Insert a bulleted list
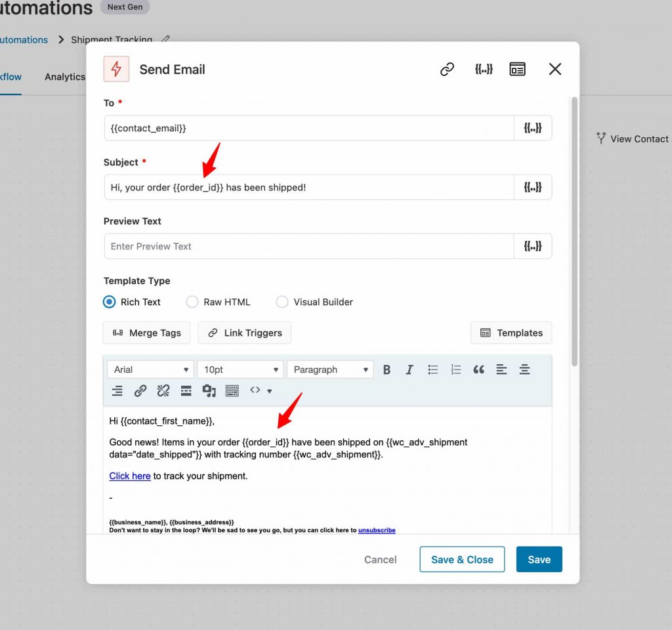The height and width of the screenshot is (630, 672). click(x=433, y=369)
